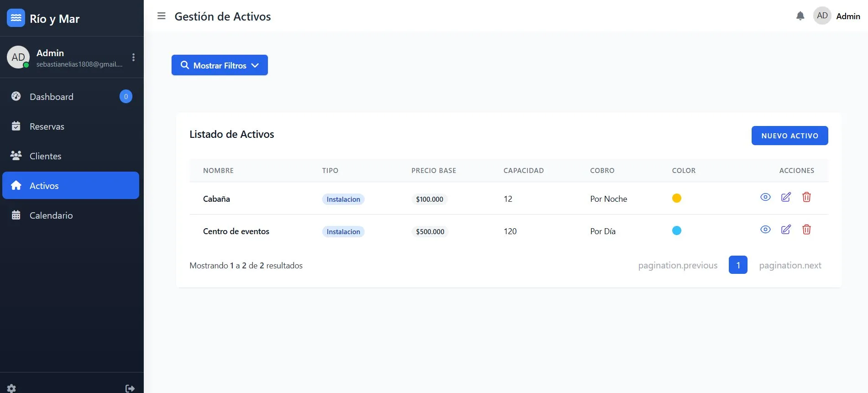Delete the Cabaña asset with trash icon
Screen dimensions: 868x393
pyautogui.click(x=806, y=197)
